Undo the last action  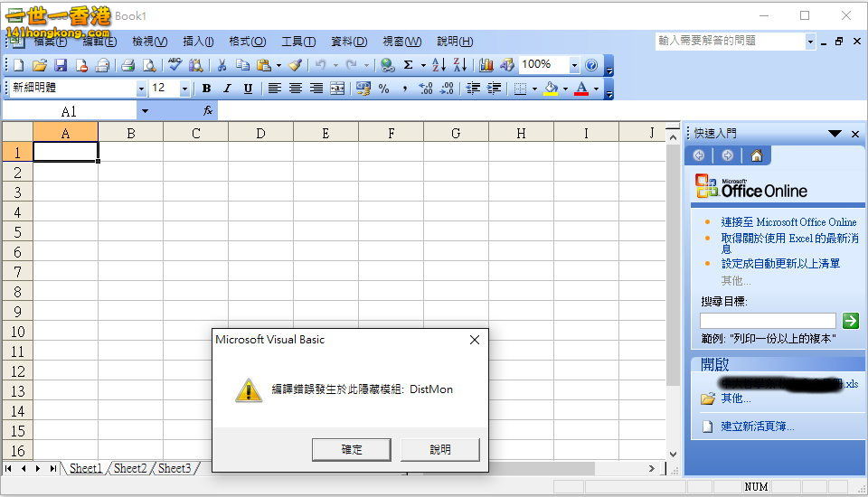point(320,65)
